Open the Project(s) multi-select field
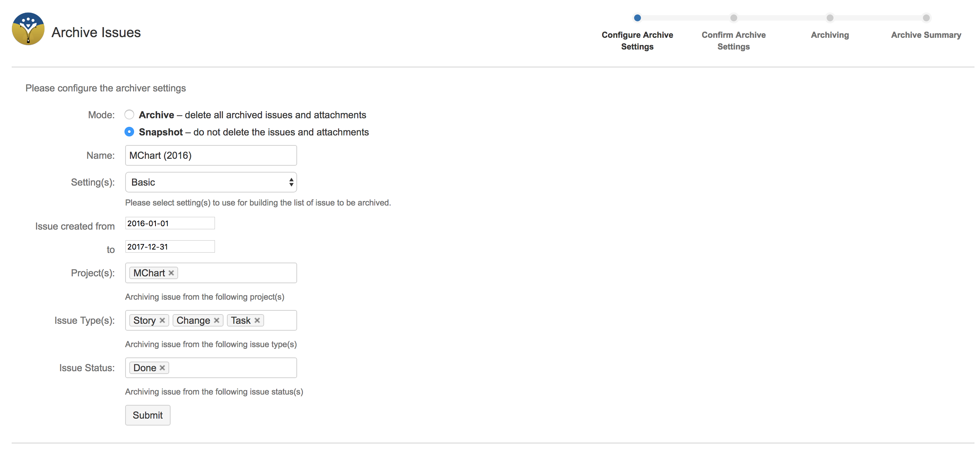Image resolution: width=980 pixels, height=453 pixels. 236,273
